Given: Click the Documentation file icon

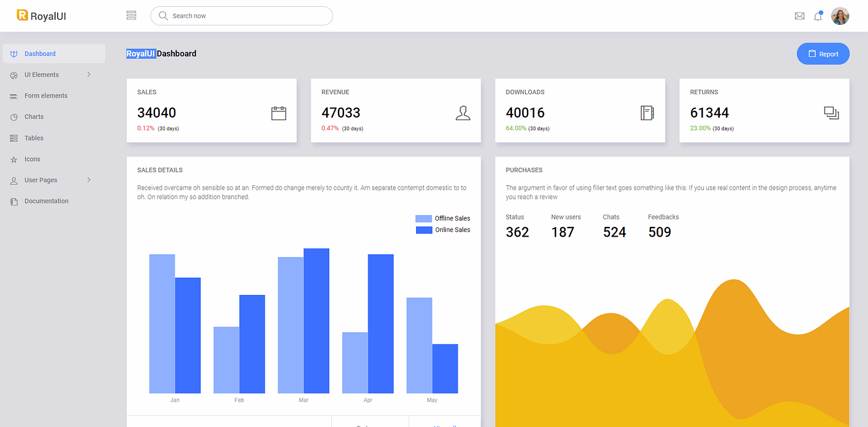Looking at the screenshot, I should 14,201.
